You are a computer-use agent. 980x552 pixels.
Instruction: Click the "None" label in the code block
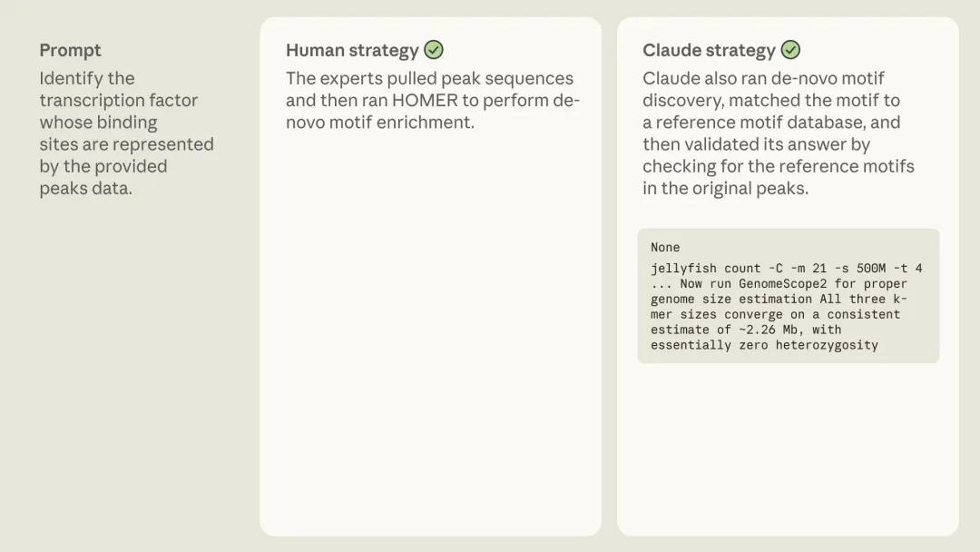tap(665, 247)
